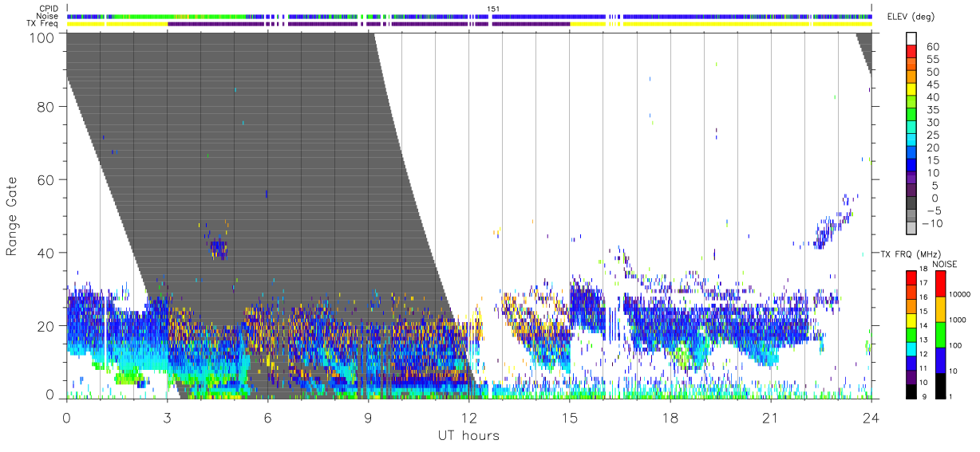Click the "TX Freq" row label

[43, 23]
